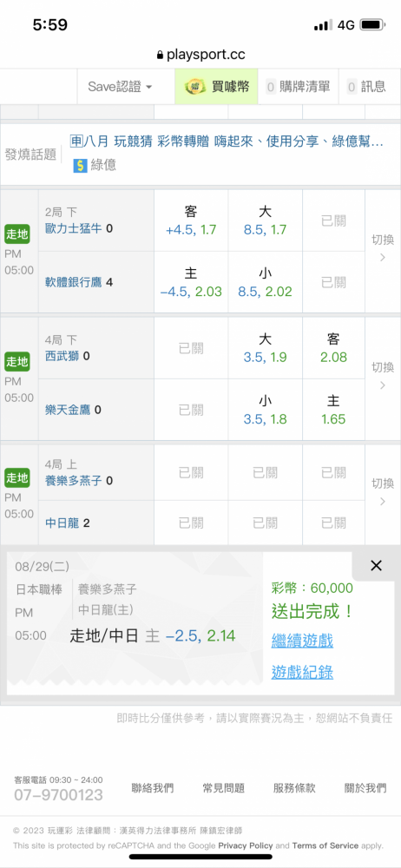This screenshot has width=401, height=868.
Task: Open the 八月 玩競猜 hot topic link
Action: 227,141
